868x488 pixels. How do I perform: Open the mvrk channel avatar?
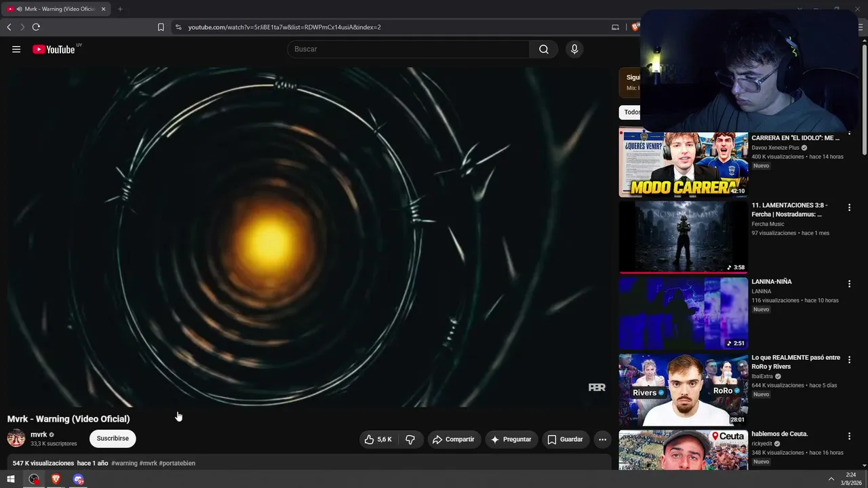click(16, 439)
